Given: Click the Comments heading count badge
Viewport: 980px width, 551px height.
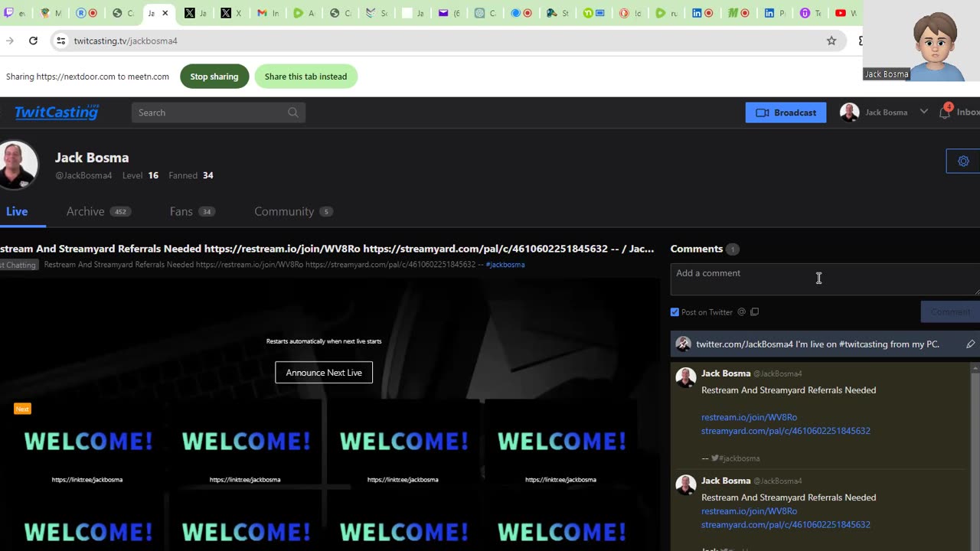Looking at the screenshot, I should 733,249.
